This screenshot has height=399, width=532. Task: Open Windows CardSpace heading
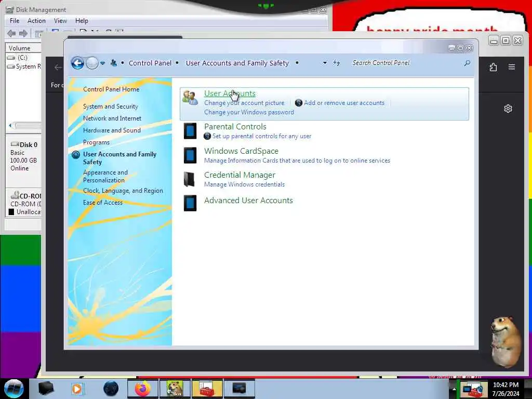click(241, 151)
